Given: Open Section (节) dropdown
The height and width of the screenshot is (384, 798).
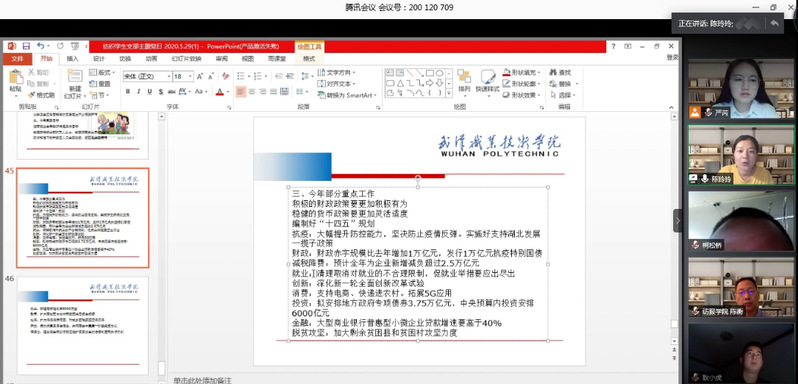Looking at the screenshot, I should [x=100, y=95].
